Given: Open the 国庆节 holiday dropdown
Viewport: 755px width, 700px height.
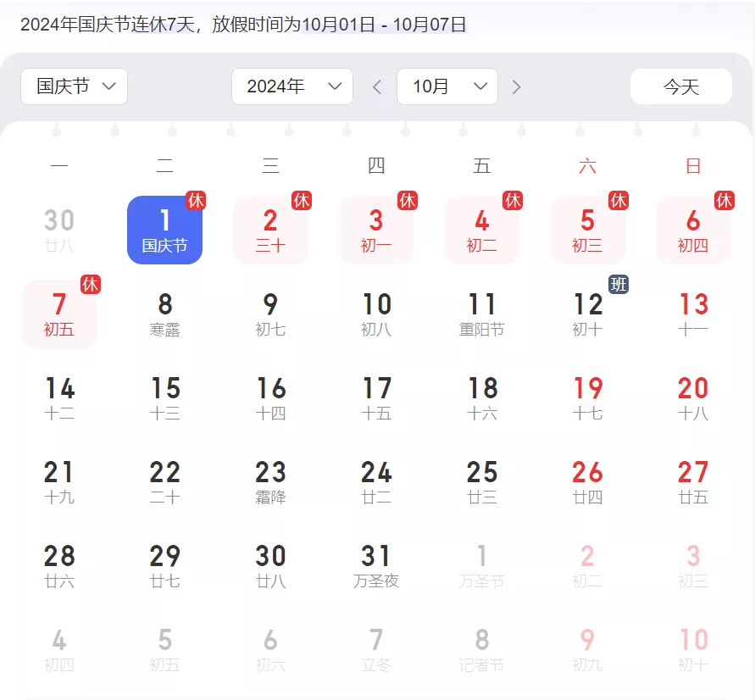Looking at the screenshot, I should (75, 86).
